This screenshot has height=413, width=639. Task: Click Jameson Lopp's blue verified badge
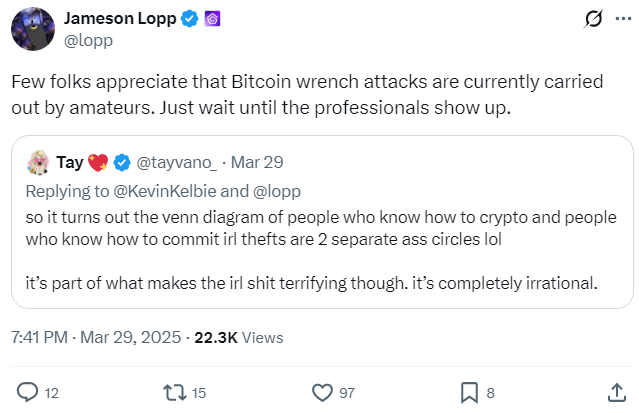pos(189,19)
